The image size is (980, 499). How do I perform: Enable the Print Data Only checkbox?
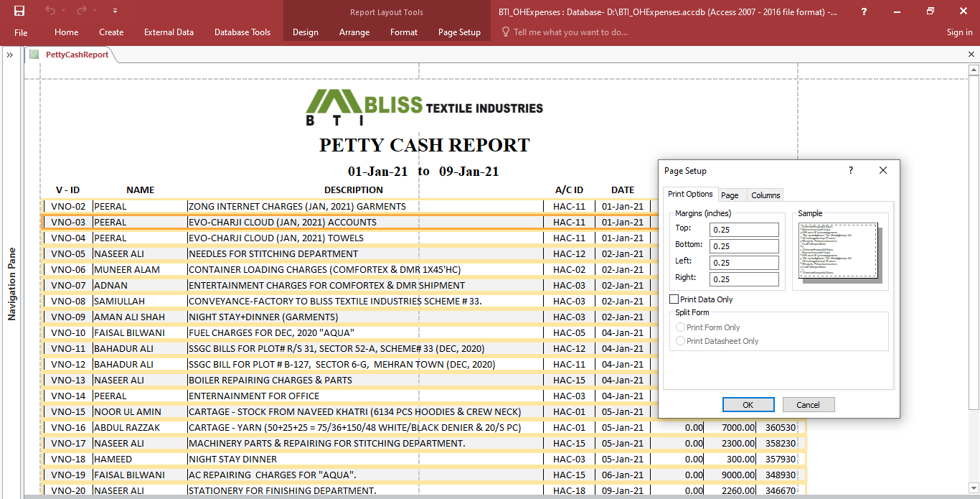pos(674,299)
